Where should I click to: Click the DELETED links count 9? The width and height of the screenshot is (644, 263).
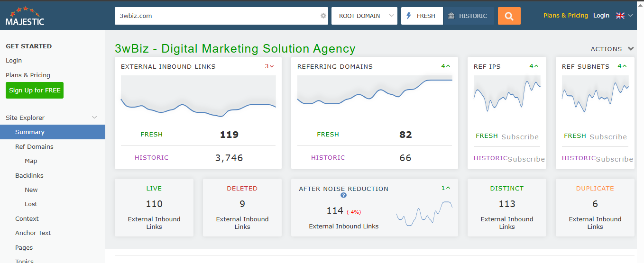click(x=242, y=204)
